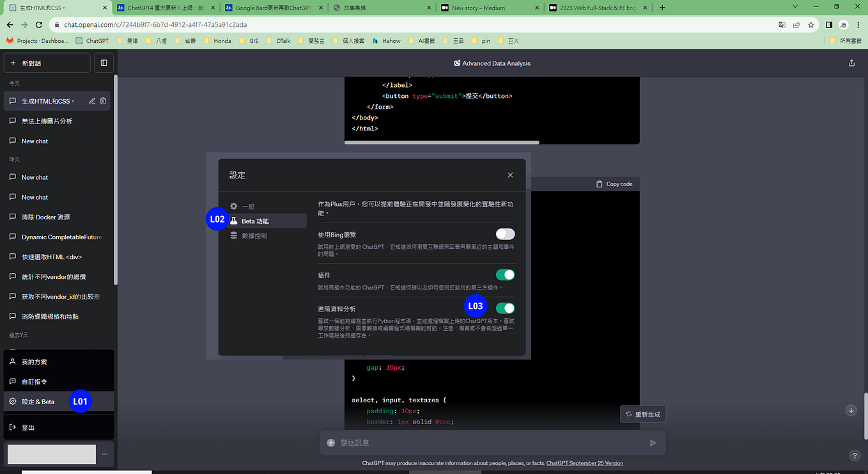
Task: Open the tab search chevron in title bar
Action: click(795, 6)
